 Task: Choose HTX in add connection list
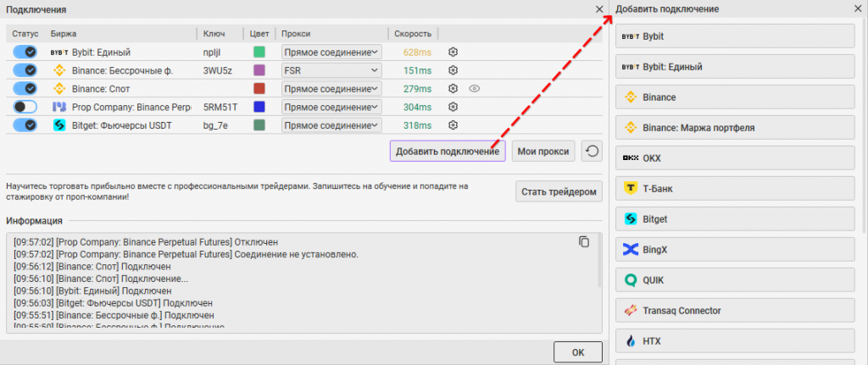[x=736, y=340]
